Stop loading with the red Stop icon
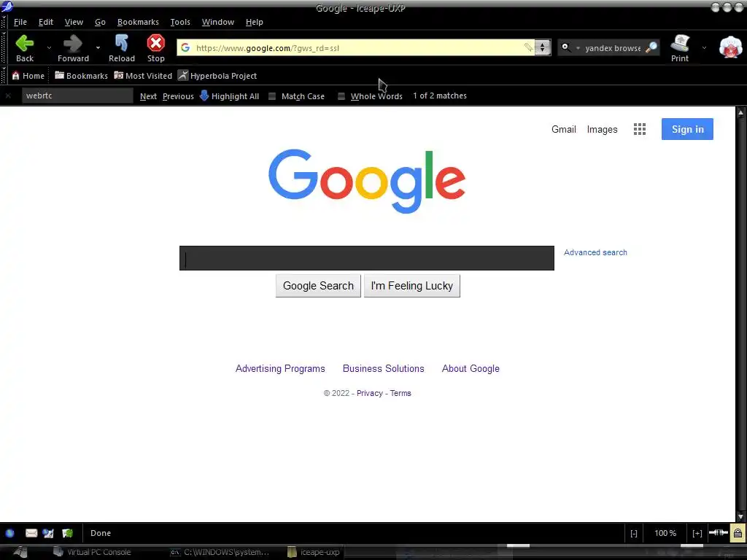The height and width of the screenshot is (560, 747). click(x=156, y=48)
